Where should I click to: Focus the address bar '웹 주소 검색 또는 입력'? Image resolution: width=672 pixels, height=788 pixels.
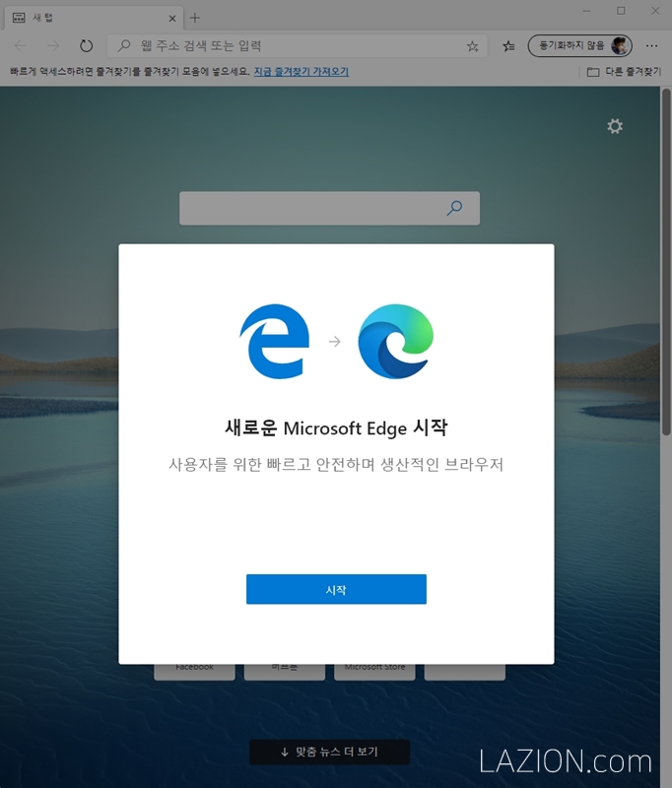[x=297, y=46]
